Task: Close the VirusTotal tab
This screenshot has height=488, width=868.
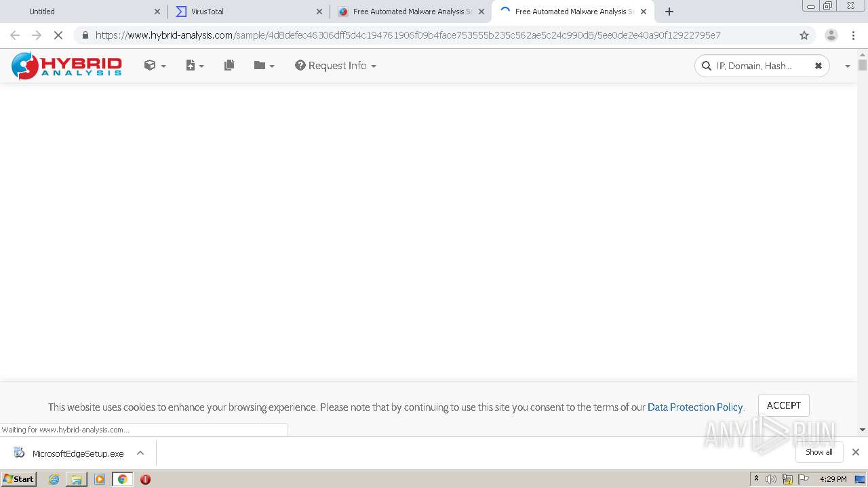Action: point(319,12)
